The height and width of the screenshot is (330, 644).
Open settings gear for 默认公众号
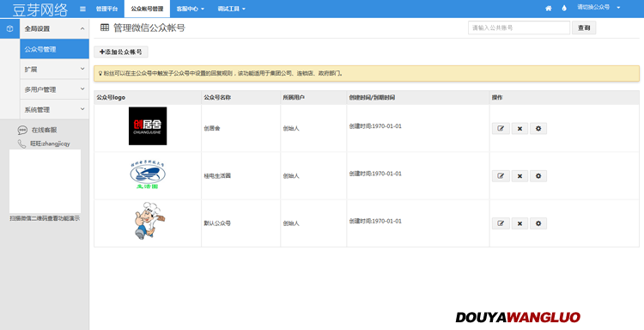[538, 223]
